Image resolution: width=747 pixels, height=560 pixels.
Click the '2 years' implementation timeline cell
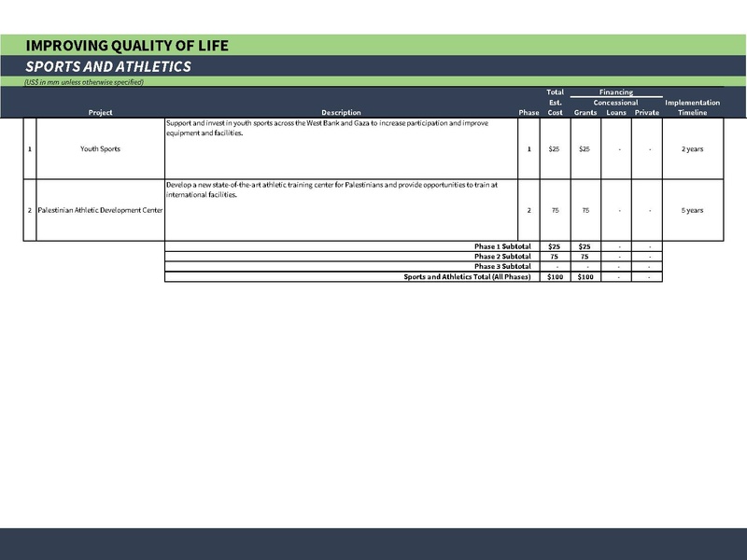[692, 149]
